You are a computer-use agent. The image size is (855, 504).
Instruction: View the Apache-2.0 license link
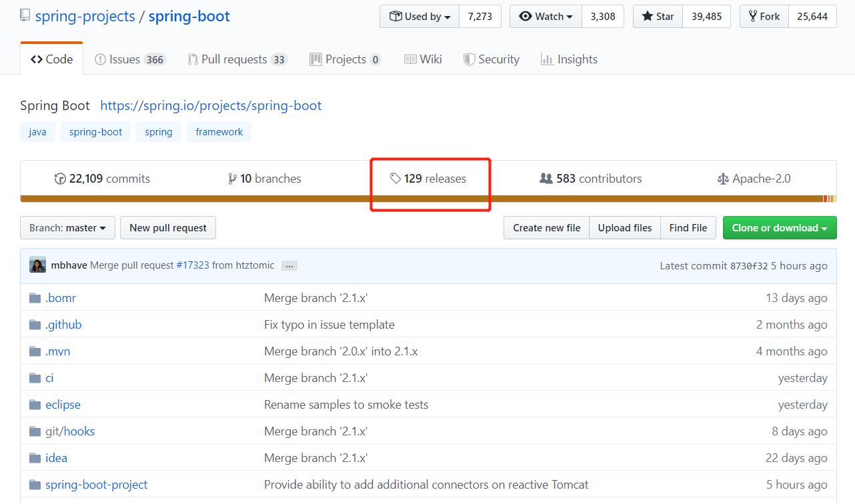tap(754, 179)
